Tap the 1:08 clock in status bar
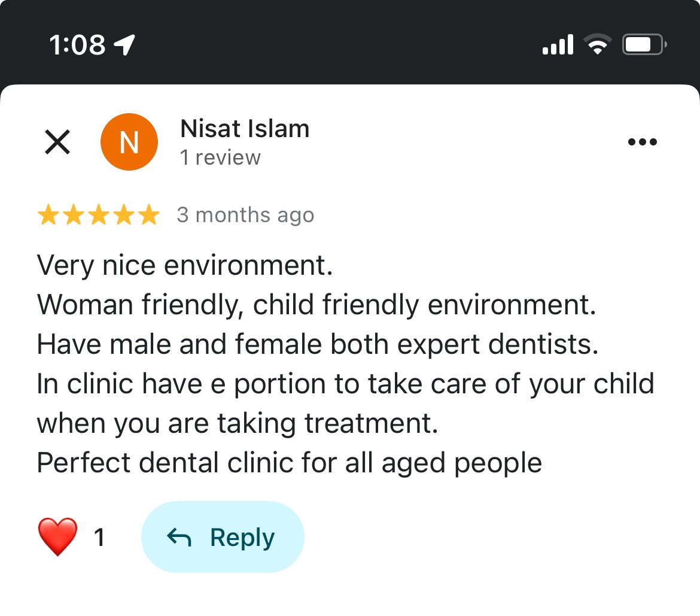This screenshot has height=616, width=700. pyautogui.click(x=78, y=45)
